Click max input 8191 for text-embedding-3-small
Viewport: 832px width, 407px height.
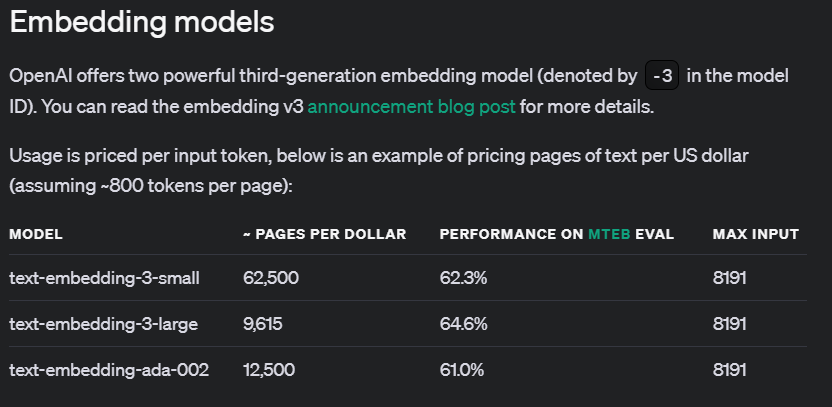pos(730,278)
